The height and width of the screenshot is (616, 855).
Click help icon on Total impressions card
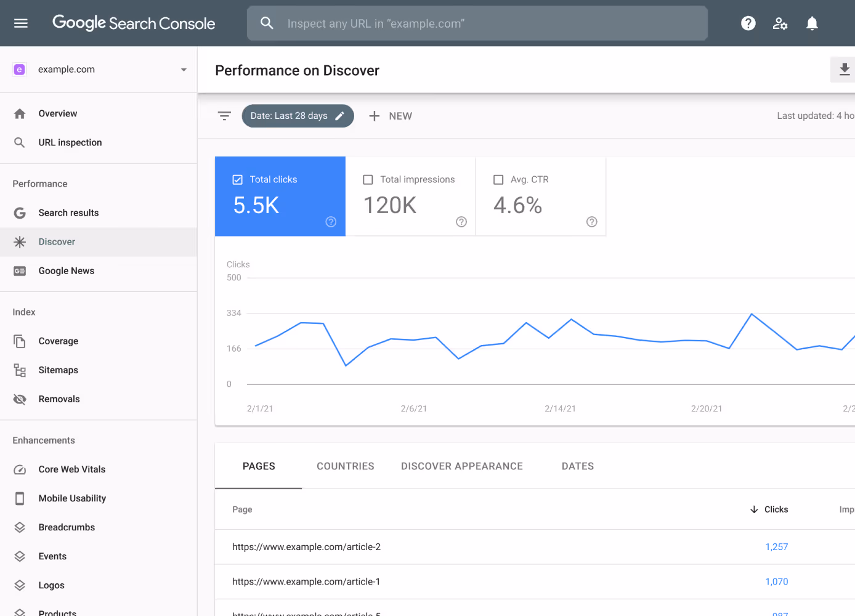(x=461, y=222)
